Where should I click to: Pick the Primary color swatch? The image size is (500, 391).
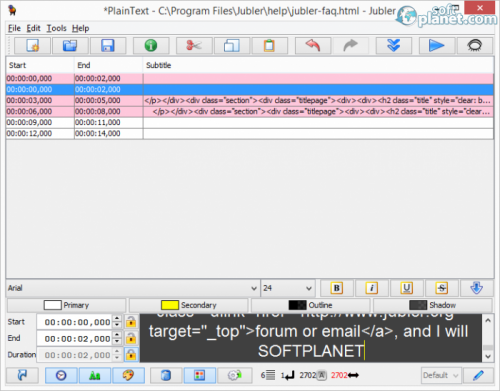(53, 305)
